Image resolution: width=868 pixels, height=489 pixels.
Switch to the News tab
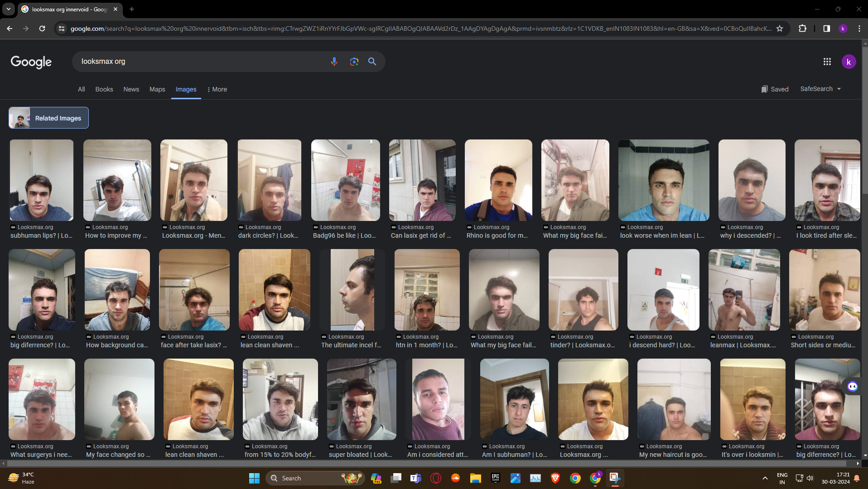(x=131, y=89)
